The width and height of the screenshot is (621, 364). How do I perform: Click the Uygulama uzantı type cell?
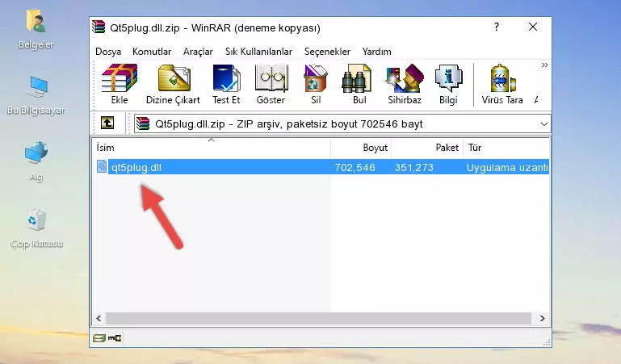(507, 167)
